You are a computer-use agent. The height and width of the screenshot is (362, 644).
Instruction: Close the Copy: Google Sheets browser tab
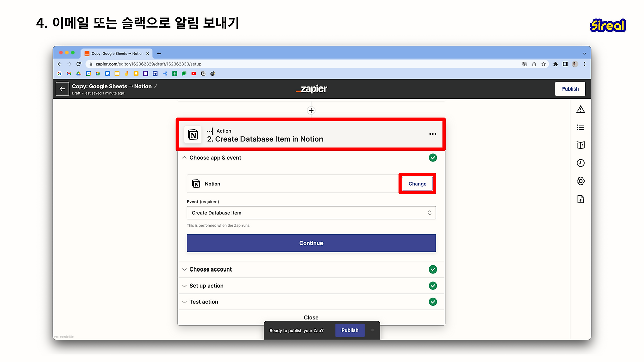(147, 54)
